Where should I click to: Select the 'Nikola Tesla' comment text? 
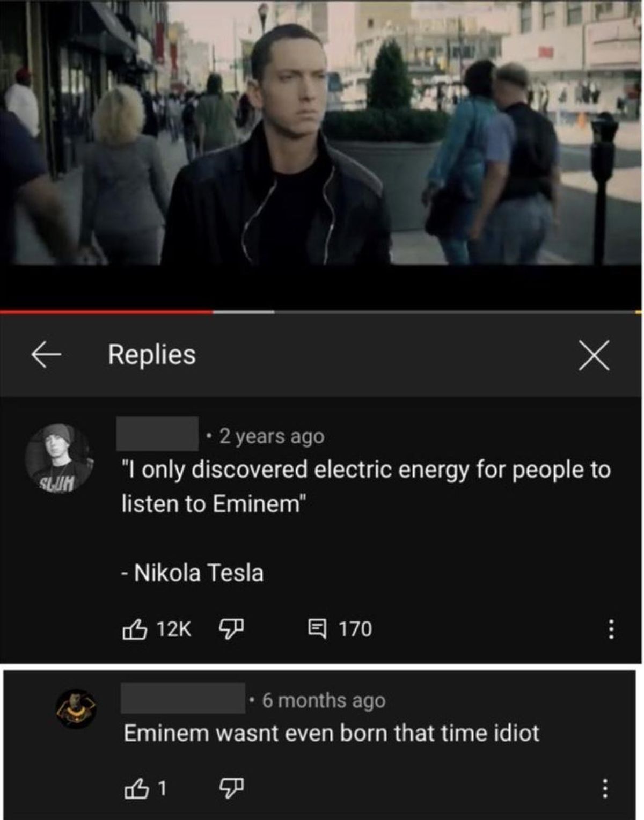coord(199,573)
